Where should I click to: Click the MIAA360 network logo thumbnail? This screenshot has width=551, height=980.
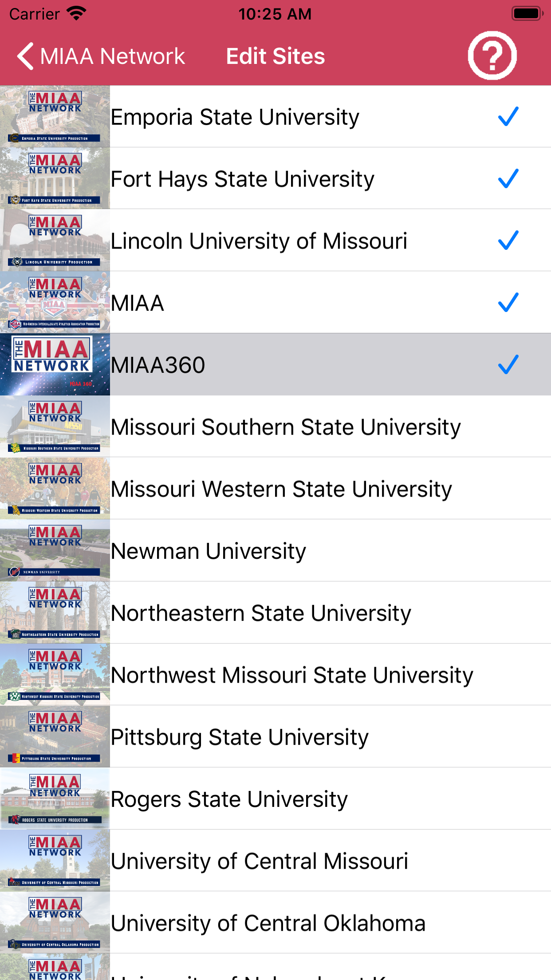(55, 364)
